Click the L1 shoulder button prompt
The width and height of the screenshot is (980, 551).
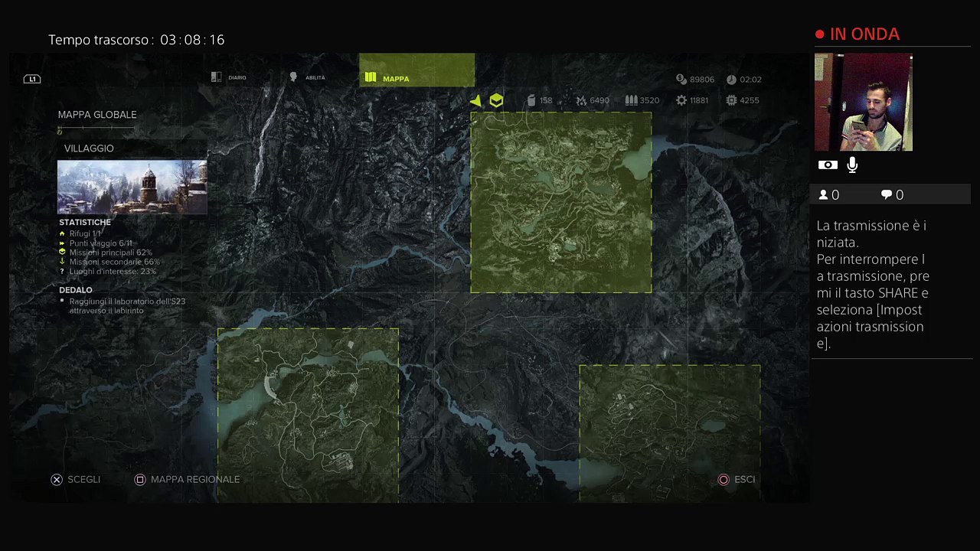[32, 79]
